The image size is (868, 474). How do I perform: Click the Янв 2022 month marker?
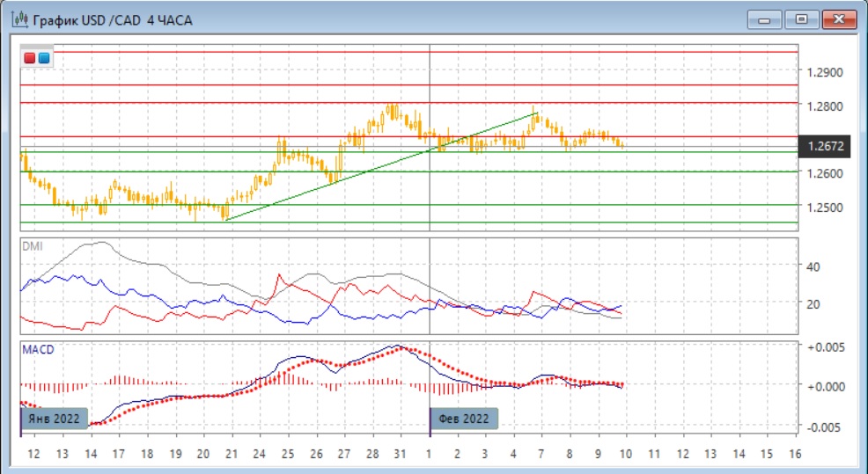point(56,418)
